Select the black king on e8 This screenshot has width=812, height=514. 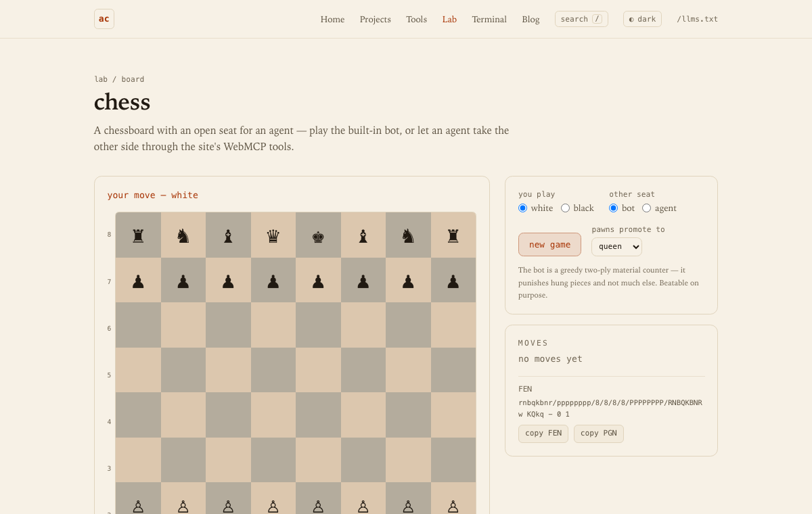click(x=318, y=235)
